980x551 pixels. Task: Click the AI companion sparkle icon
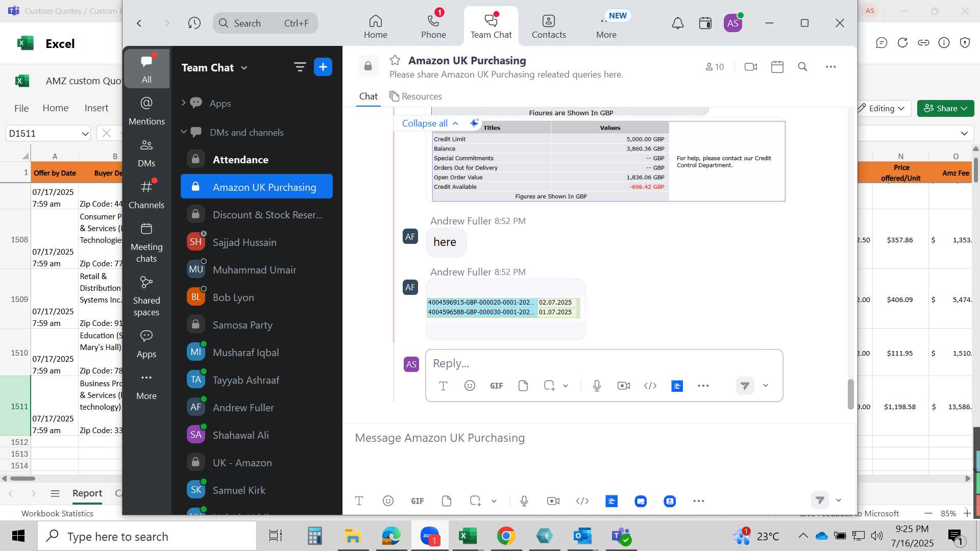pos(474,123)
